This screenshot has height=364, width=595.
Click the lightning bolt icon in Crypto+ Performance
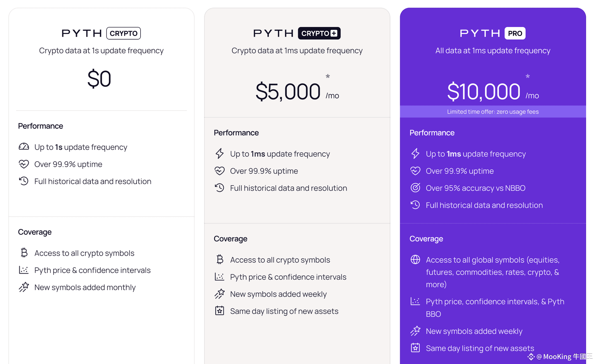[220, 153]
